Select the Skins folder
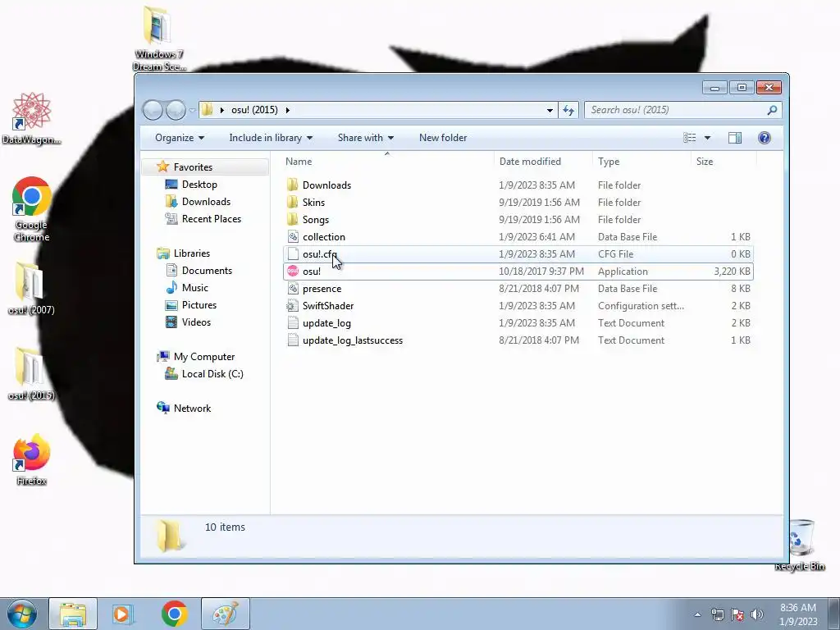Screen dimensions: 840x630 518,203
